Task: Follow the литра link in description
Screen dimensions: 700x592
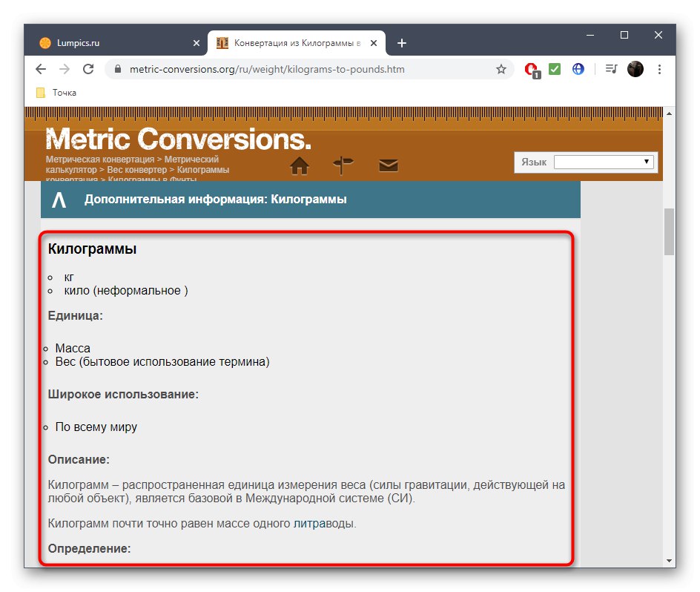Action: pyautogui.click(x=308, y=523)
